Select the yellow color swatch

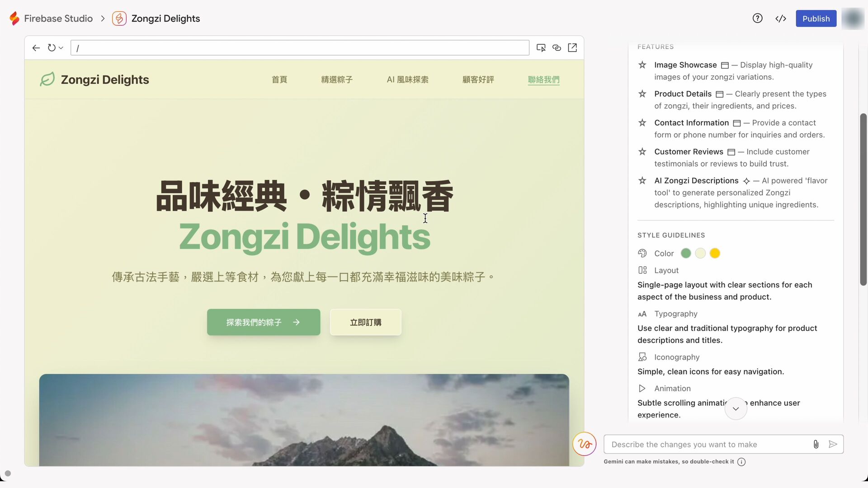click(715, 253)
